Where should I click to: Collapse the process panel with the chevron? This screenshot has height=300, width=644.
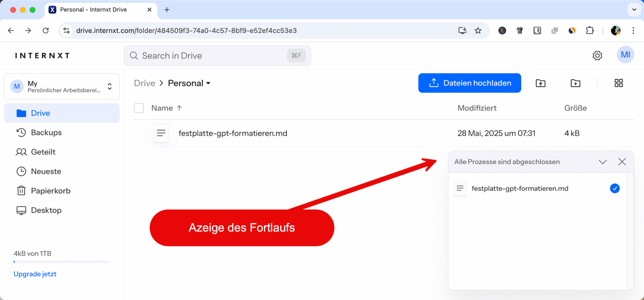pyautogui.click(x=603, y=162)
